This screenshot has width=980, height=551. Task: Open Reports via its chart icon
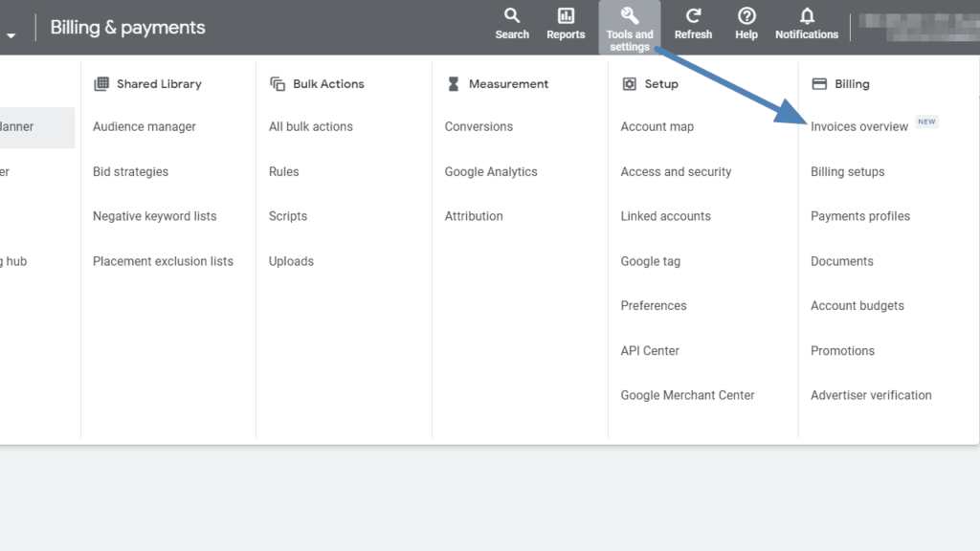[565, 15]
